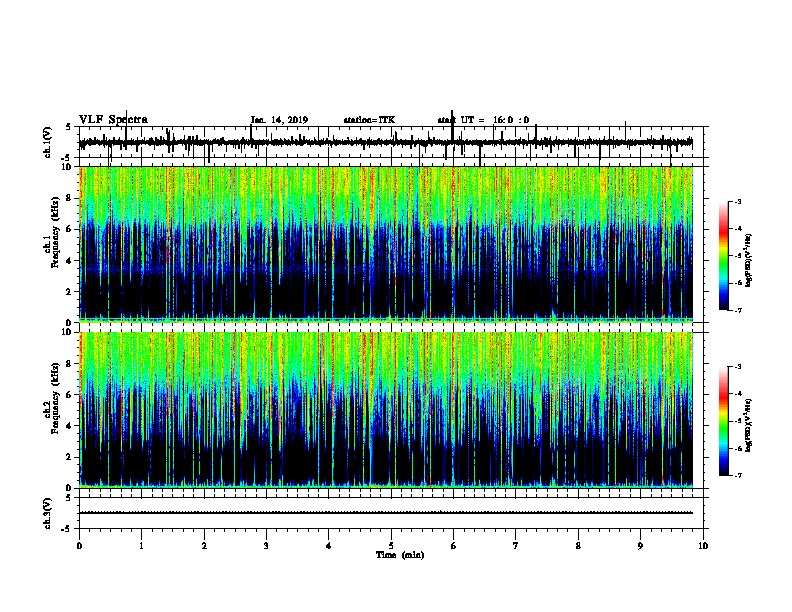The height and width of the screenshot is (612, 792).
Task: Select the "start UT = 16: 0 : 0" text
Action: click(x=483, y=120)
